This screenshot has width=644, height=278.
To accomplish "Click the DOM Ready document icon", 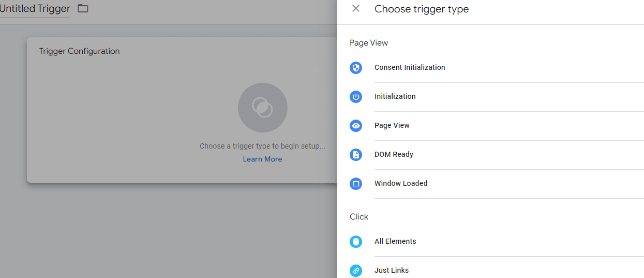I will [356, 155].
